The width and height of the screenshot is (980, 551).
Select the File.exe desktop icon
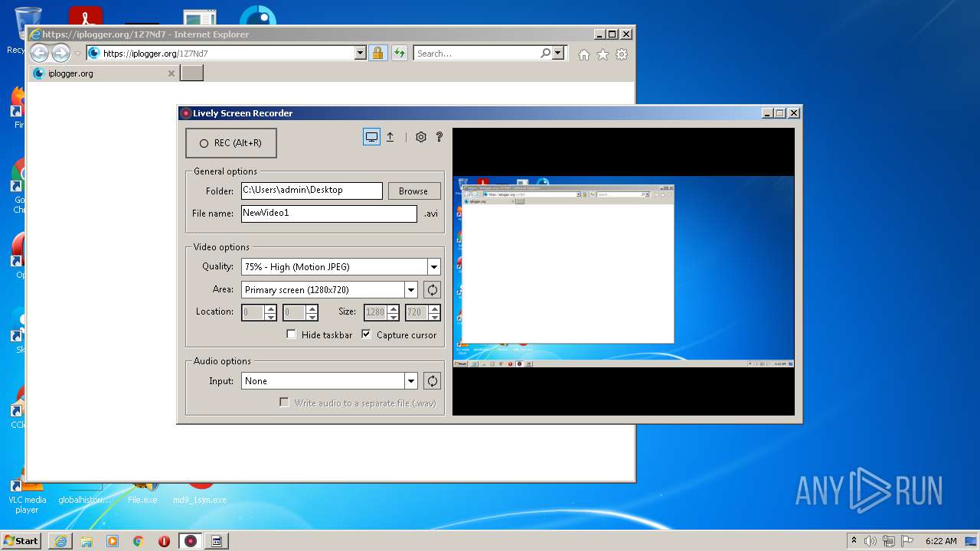142,494
